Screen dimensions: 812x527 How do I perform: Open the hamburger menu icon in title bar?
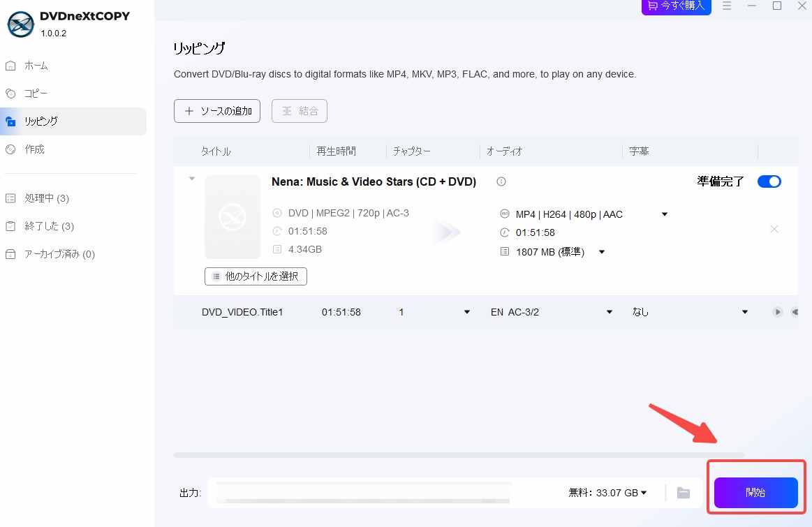727,6
